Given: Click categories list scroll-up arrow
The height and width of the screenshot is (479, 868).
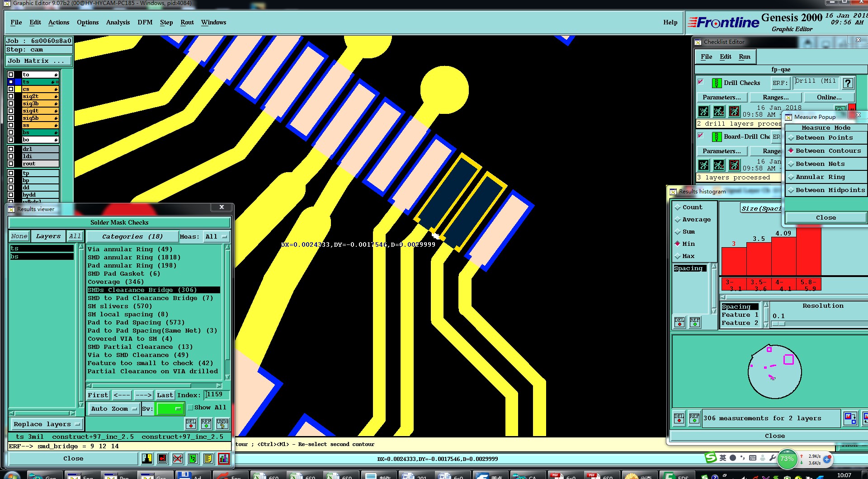Looking at the screenshot, I should pyautogui.click(x=227, y=247).
